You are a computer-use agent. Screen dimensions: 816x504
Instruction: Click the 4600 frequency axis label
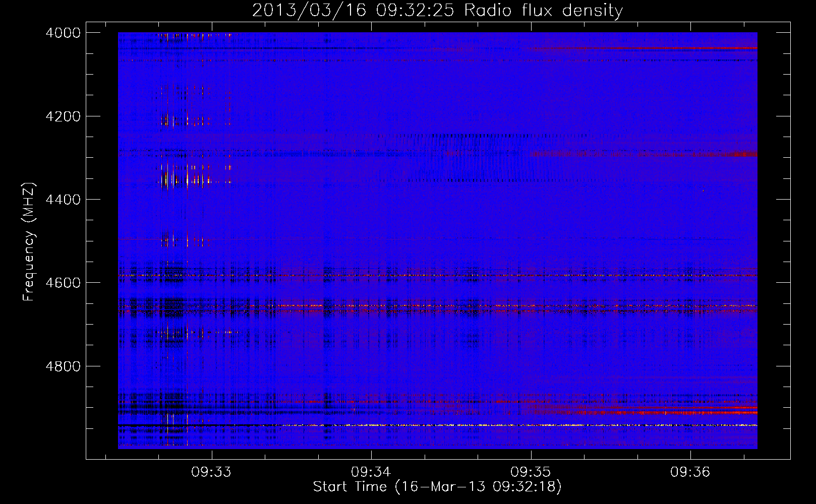63,283
